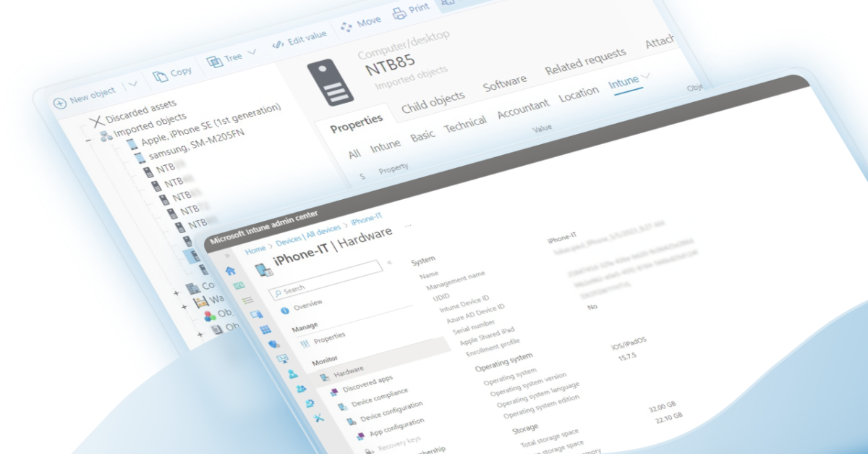
Task: Click the Reports monitor icon in sidebar
Action: (282, 359)
